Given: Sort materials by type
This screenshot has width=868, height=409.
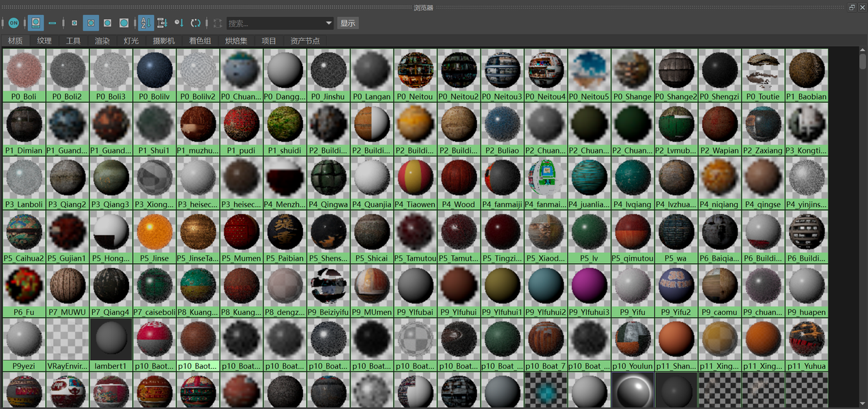Looking at the screenshot, I should point(162,23).
